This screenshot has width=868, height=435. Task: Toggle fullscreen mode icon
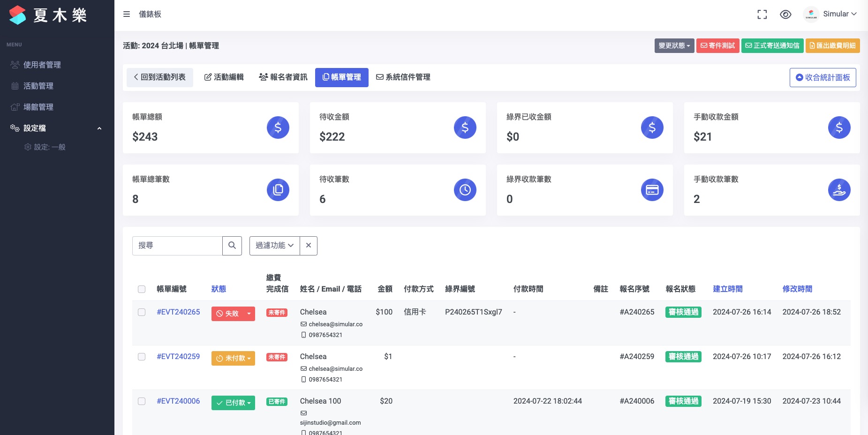tap(762, 15)
